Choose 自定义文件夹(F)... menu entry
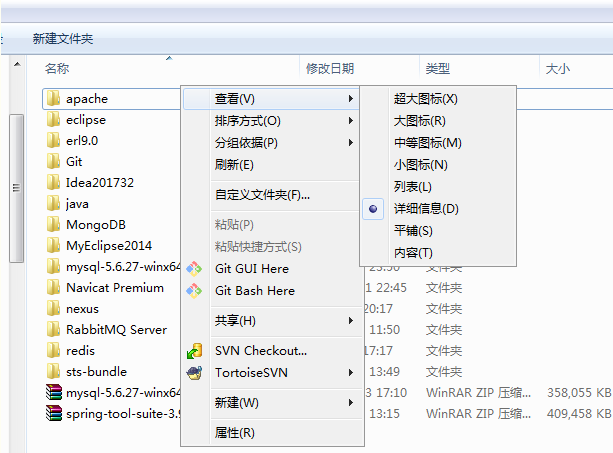 click(x=262, y=195)
